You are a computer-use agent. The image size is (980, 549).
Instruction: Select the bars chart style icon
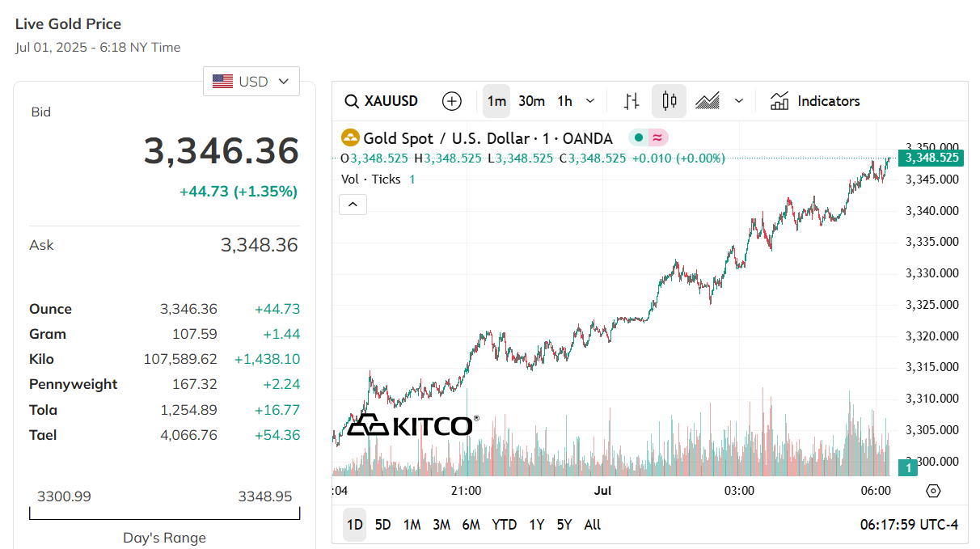(632, 101)
